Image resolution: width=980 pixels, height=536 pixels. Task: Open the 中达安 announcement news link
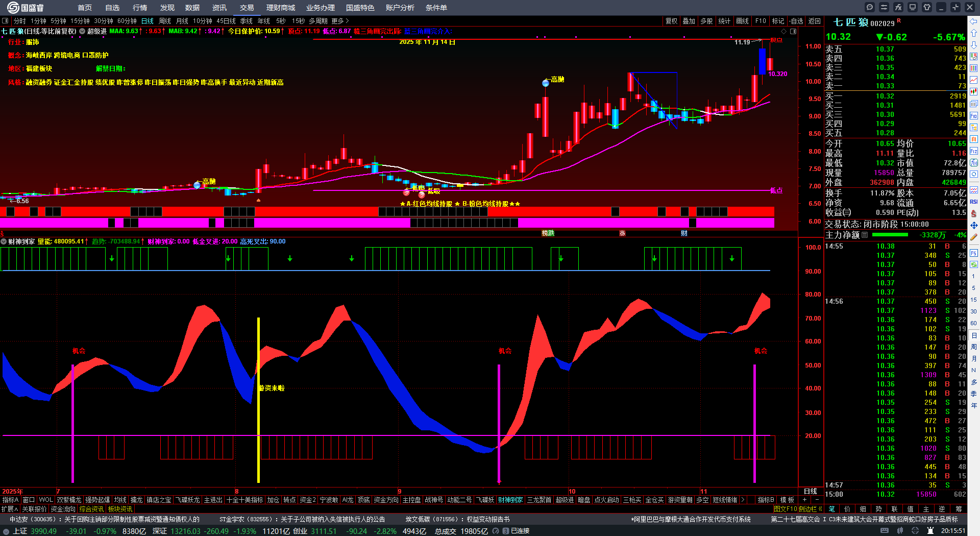point(105,519)
